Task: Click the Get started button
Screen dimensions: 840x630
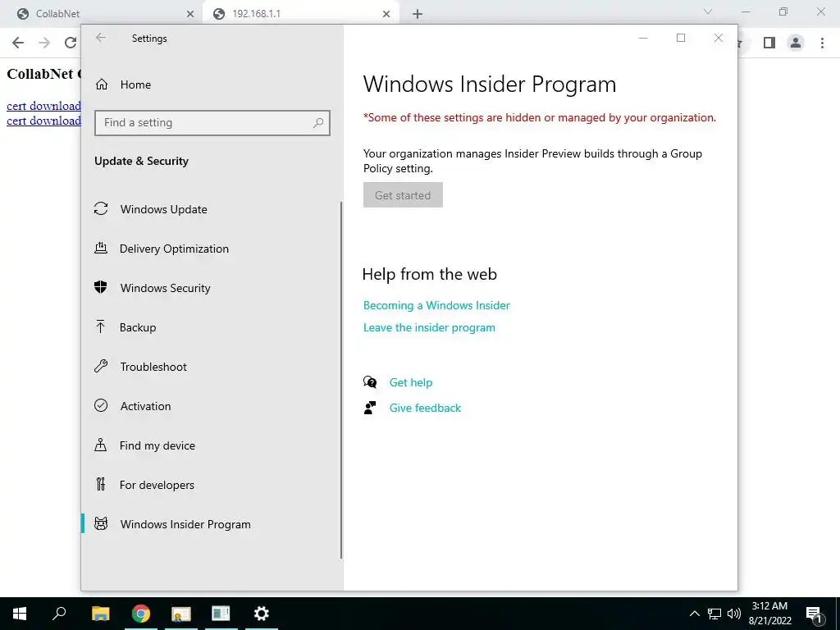Action: click(403, 195)
